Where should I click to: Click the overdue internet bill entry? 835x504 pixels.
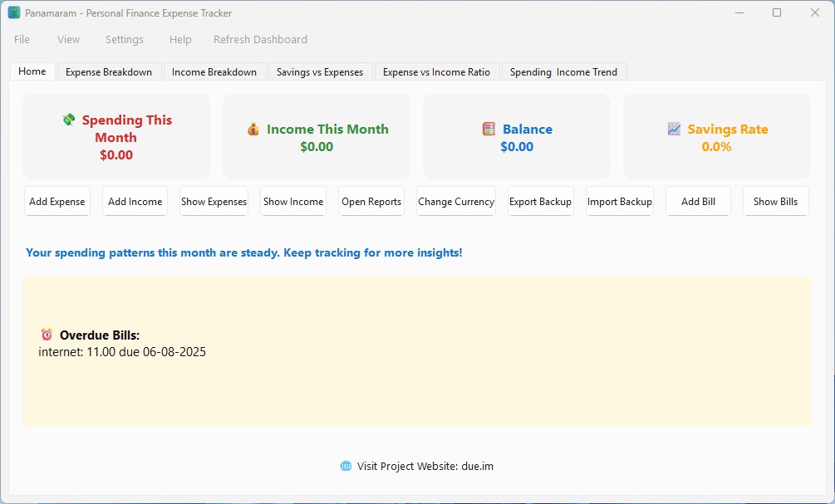click(x=122, y=352)
